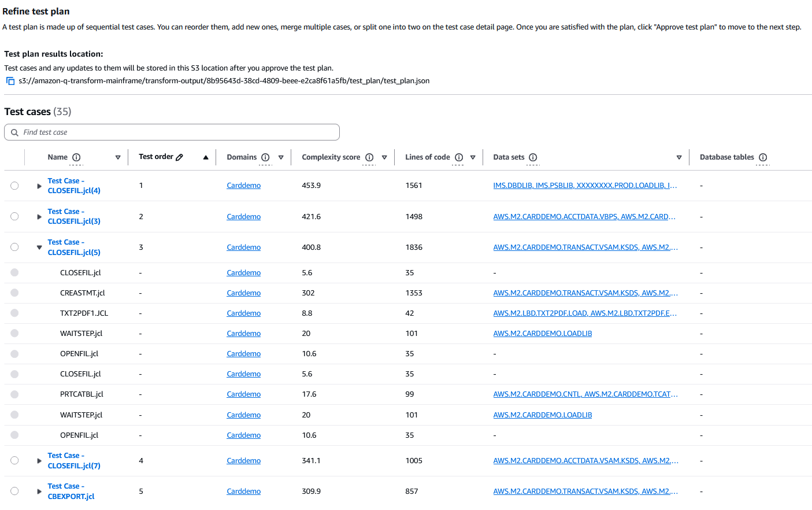Expand Test Case CLOSEFIL.jcl(4) row
Image resolution: width=812 pixels, height=510 pixels.
click(x=39, y=186)
